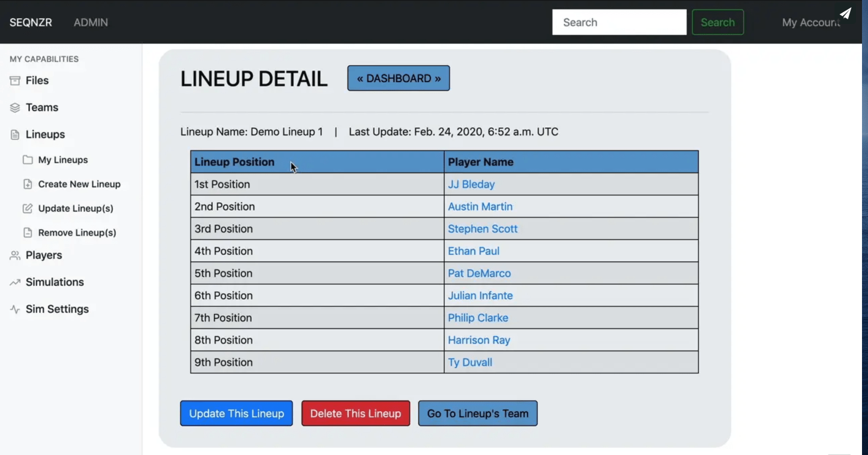Click the Create New Lineup plus-file icon
Viewport: 868px width, 455px height.
click(28, 184)
